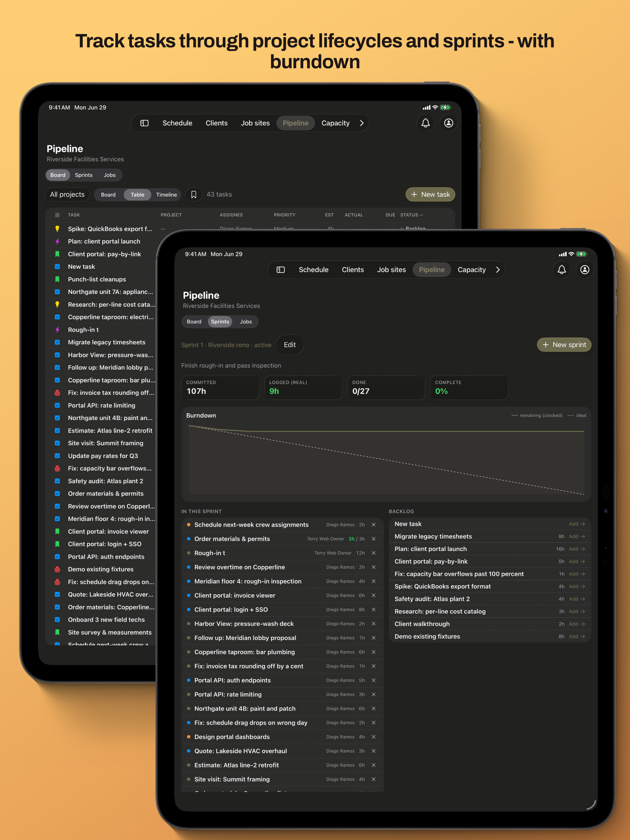The width and height of the screenshot is (630, 840).
Task: Toggle checkbox for Portal API: rate limiting row
Action: click(x=58, y=405)
